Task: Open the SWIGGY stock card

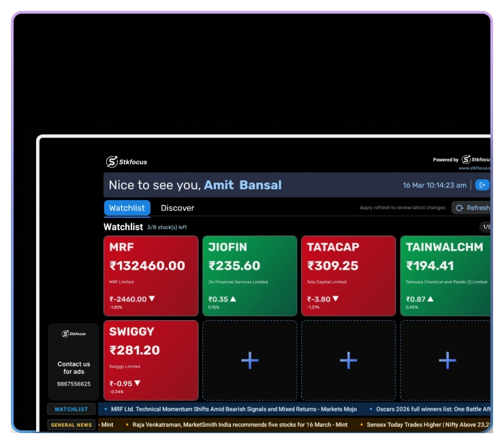Action: pyautogui.click(x=151, y=360)
